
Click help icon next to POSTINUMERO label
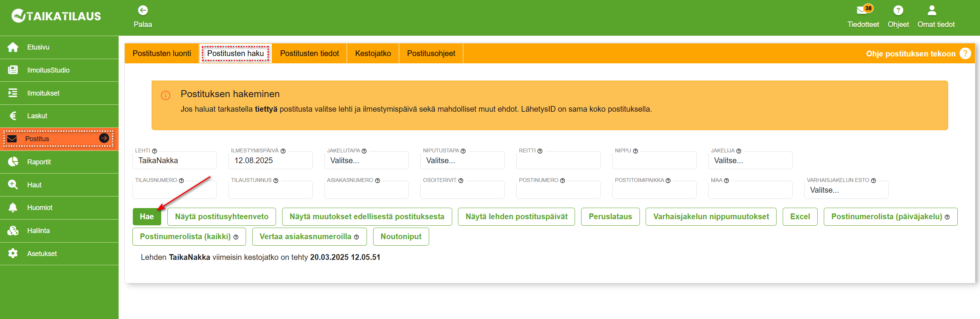(562, 180)
